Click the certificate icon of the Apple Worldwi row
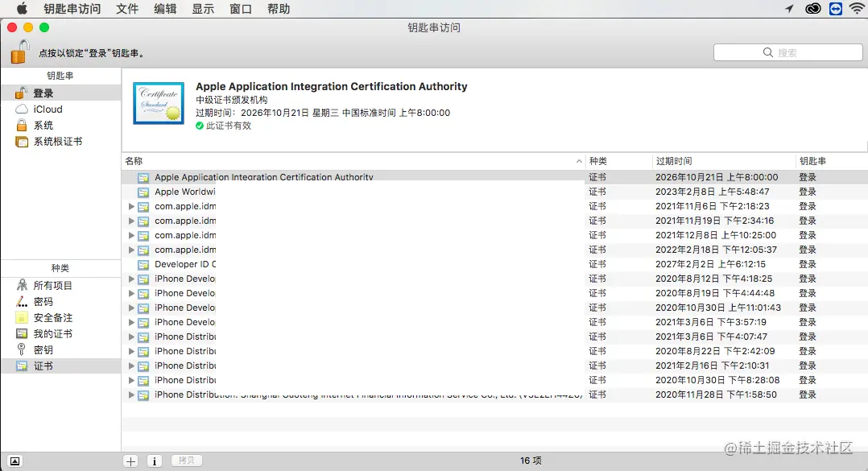Screen dimensions: 868x471 [143, 192]
